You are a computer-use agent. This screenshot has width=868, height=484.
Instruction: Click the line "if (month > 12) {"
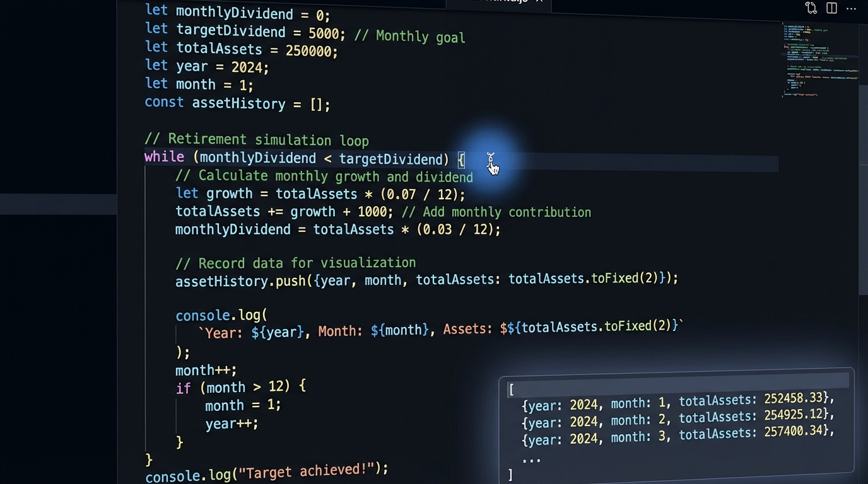(x=241, y=387)
